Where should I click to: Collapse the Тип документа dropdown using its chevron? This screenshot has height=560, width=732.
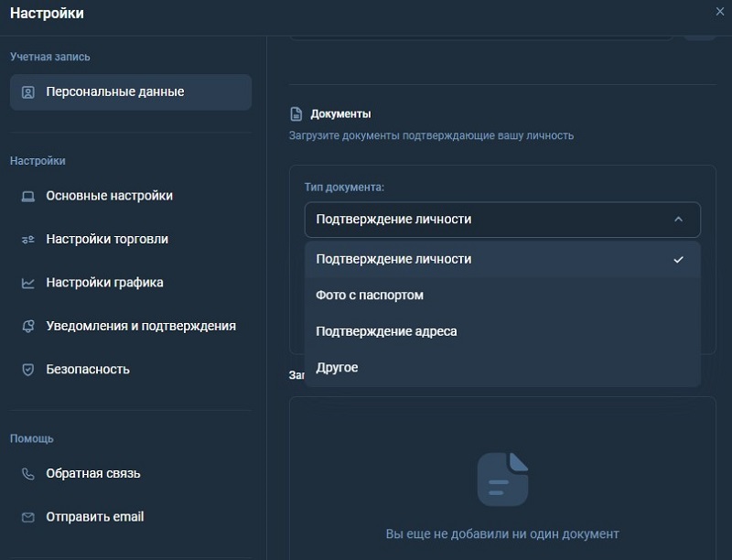coord(678,220)
